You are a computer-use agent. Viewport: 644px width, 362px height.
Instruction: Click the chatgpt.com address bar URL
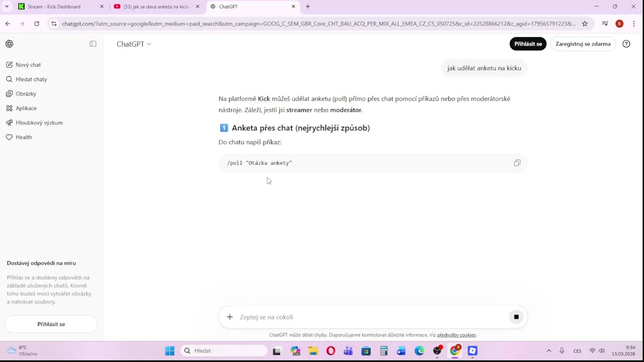click(318, 24)
